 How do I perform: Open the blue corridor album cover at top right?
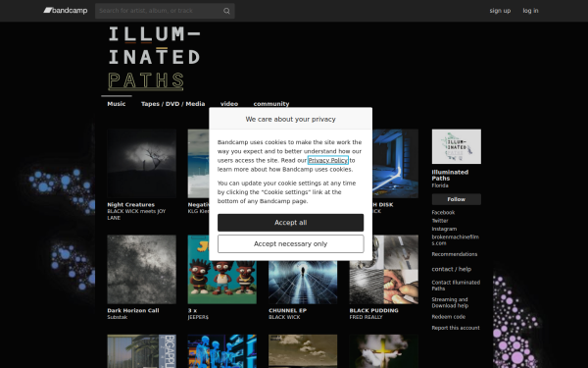pos(396,164)
